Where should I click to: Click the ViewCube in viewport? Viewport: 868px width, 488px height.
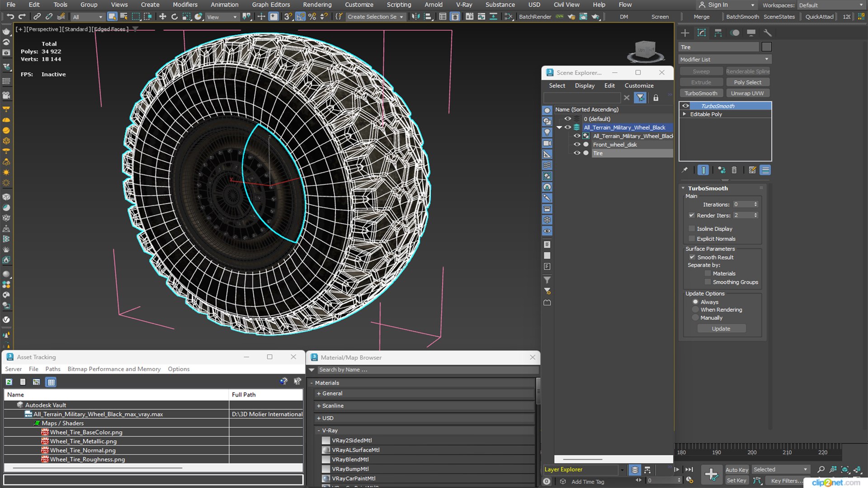click(x=646, y=51)
